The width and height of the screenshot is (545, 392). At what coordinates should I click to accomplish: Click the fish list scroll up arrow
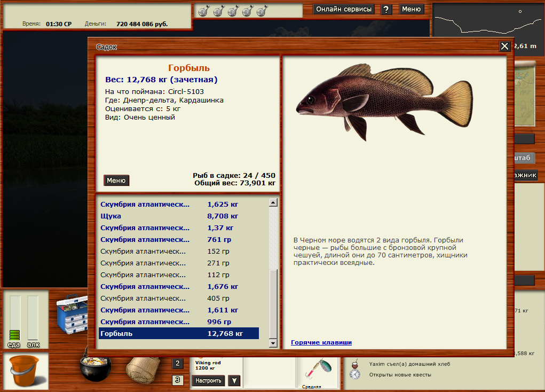pyautogui.click(x=273, y=202)
